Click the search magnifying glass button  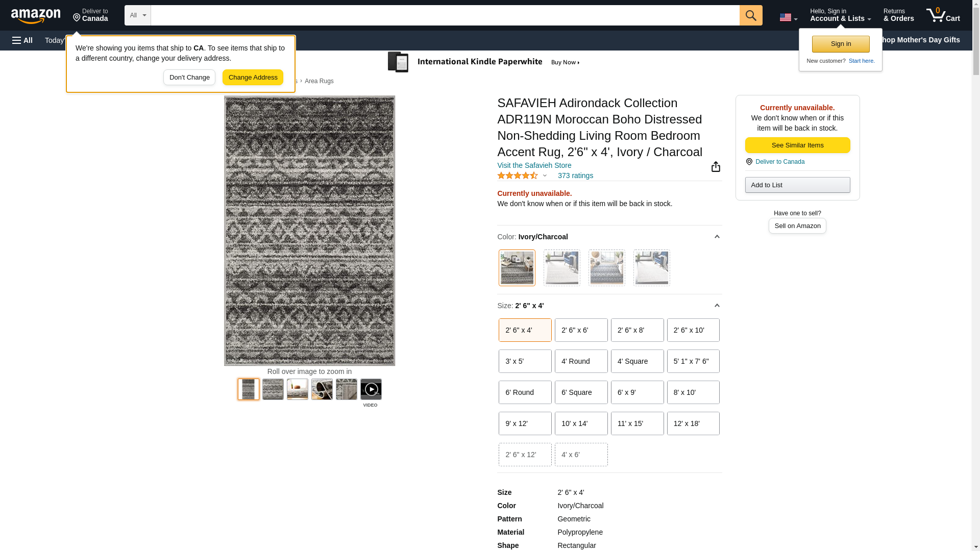(x=750, y=15)
